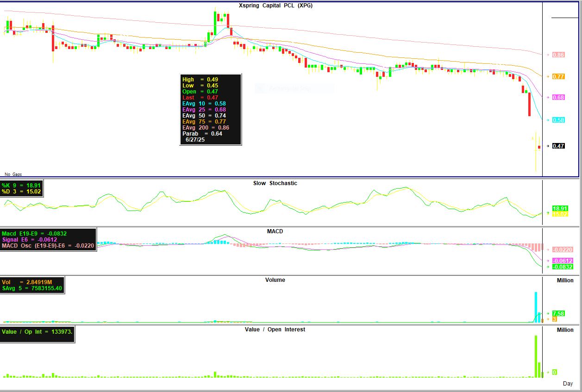582x392 pixels.
Task: Click the cyan 0.58 price-axis label
Action: 558,120
